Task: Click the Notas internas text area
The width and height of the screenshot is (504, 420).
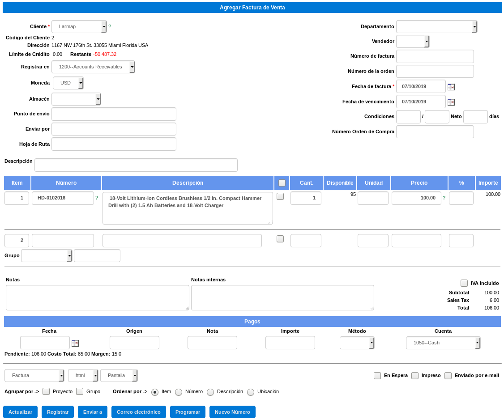Action: (x=282, y=297)
